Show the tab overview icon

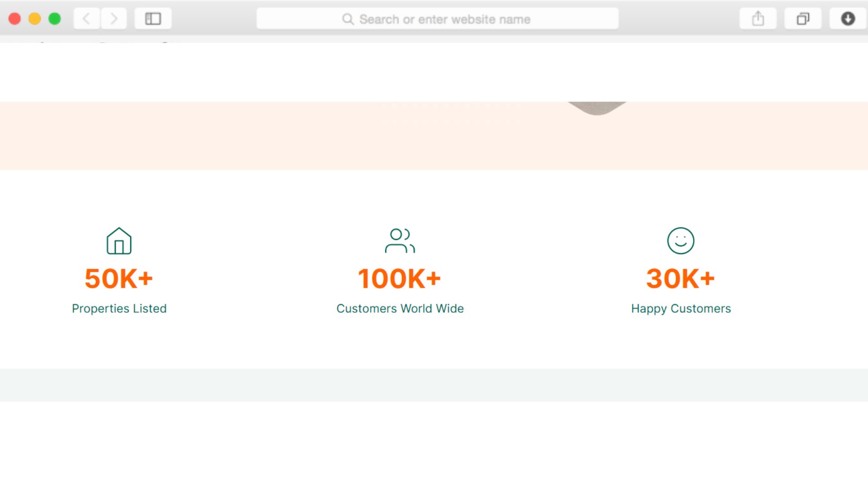(802, 19)
